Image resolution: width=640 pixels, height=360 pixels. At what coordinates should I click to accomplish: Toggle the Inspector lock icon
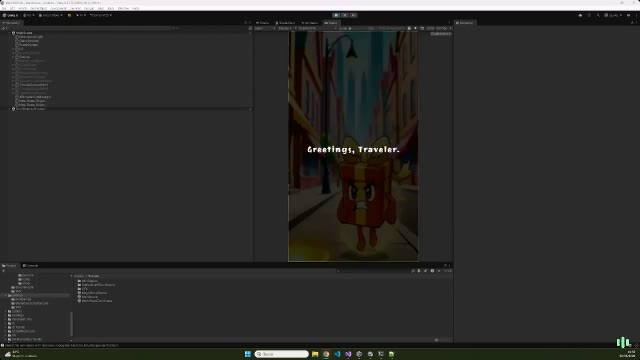coord(632,23)
